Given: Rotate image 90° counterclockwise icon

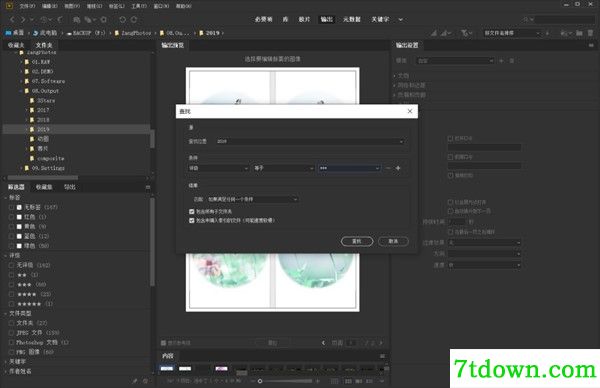Looking at the screenshot, I should (x=122, y=19).
